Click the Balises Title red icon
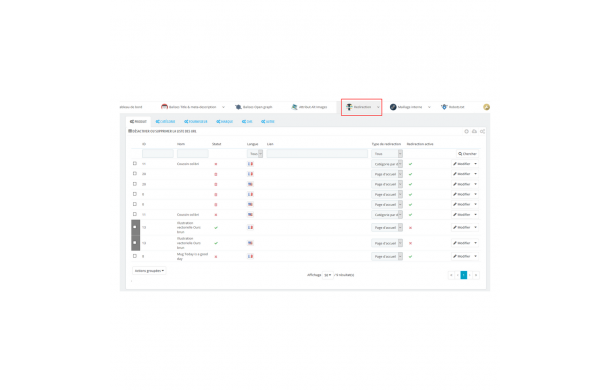Viewport: 610px width, 390px height. (x=164, y=107)
